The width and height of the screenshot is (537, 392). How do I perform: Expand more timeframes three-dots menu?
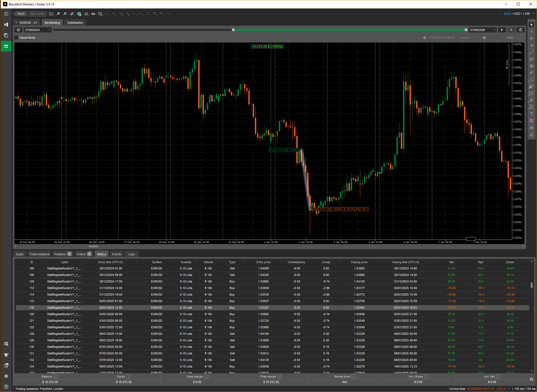169,14
